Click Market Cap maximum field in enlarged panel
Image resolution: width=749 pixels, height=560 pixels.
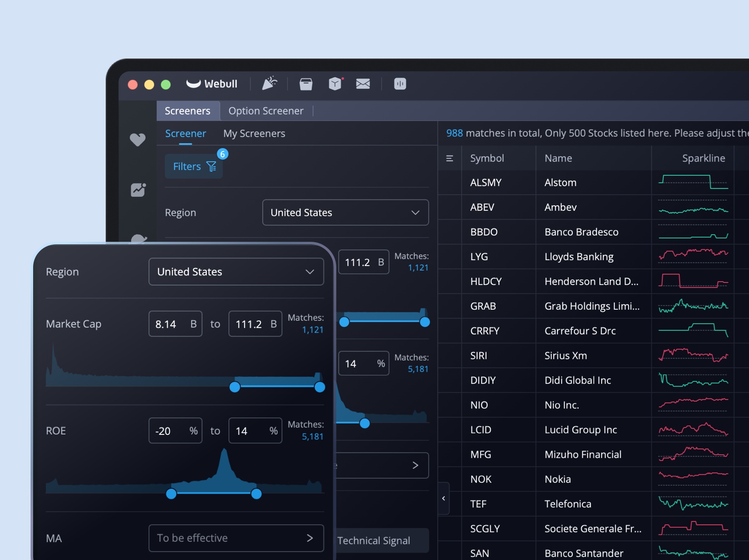(x=255, y=324)
